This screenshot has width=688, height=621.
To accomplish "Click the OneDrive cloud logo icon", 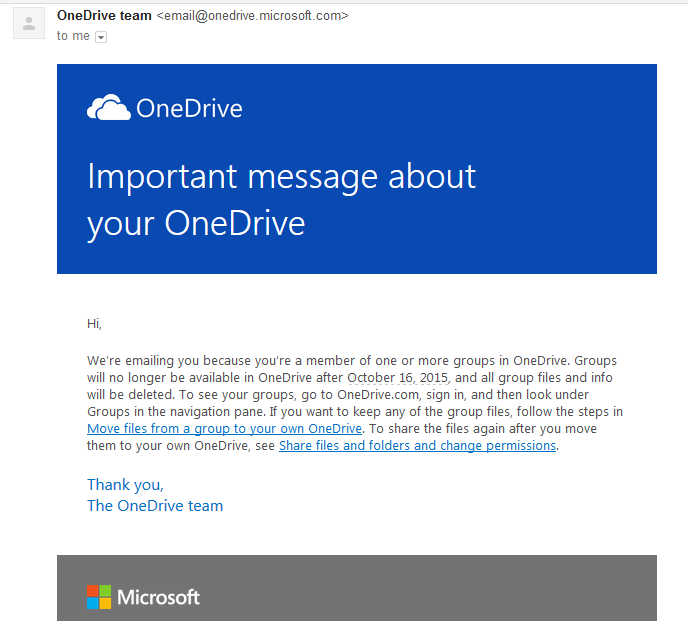I will coord(109,107).
